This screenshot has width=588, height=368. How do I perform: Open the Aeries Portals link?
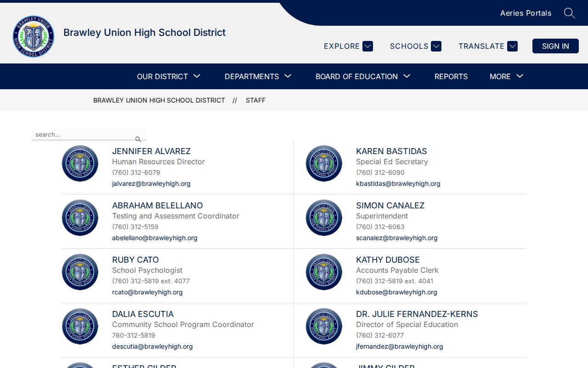526,13
